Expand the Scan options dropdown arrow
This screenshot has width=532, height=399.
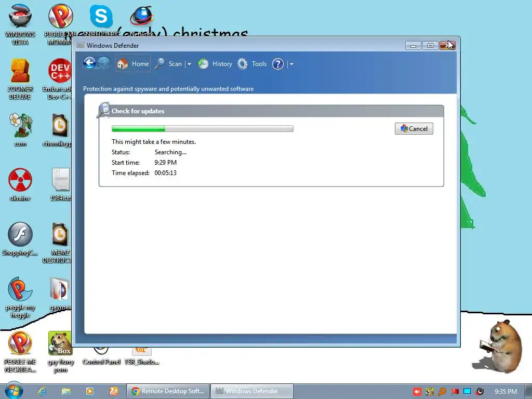(x=189, y=64)
